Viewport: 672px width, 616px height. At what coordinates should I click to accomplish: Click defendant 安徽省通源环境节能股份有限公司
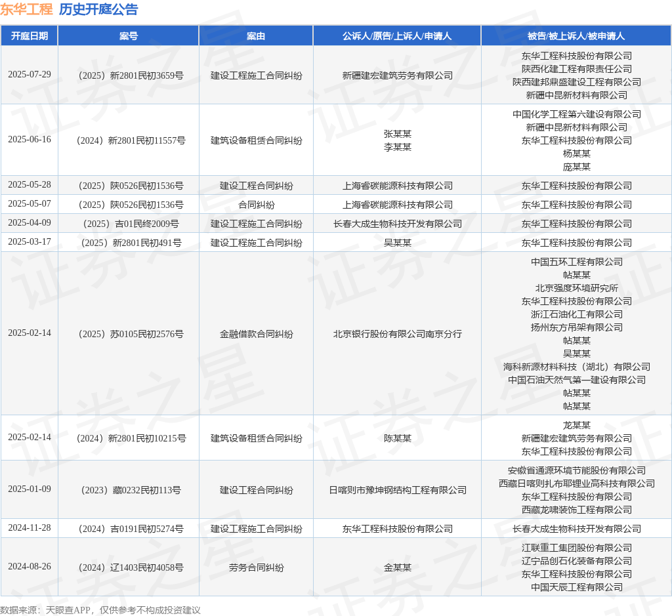pos(576,470)
